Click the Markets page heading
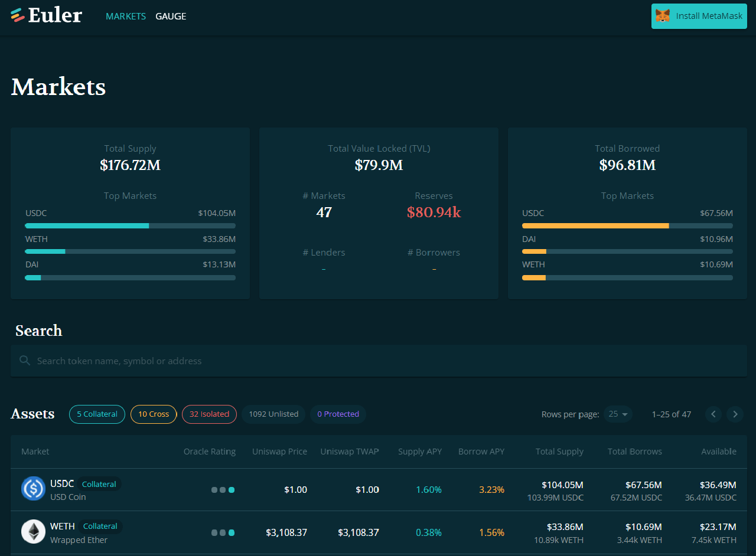Image resolution: width=756 pixels, height=556 pixels. (58, 87)
